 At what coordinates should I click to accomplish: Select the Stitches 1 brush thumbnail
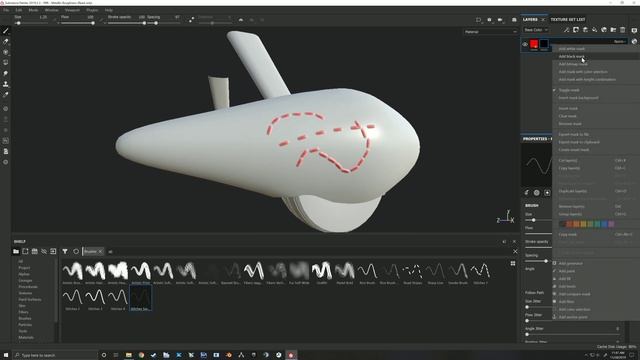point(480,273)
